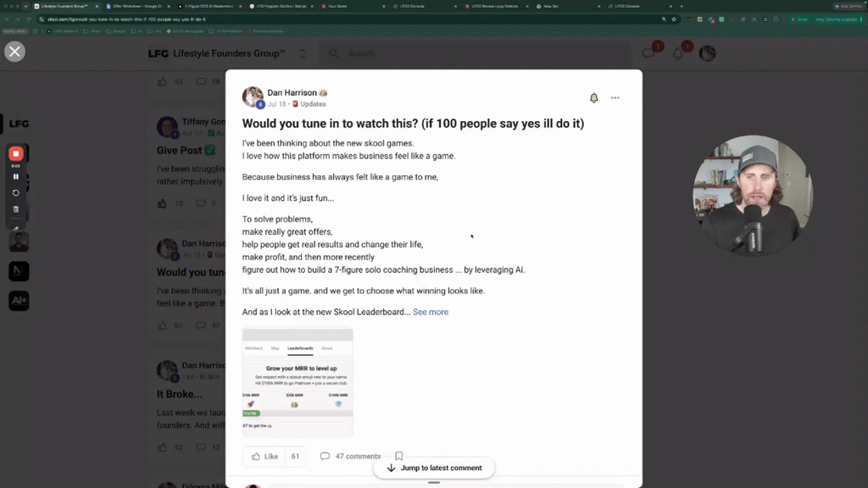The width and height of the screenshot is (868, 488).
Task: Switch to Offer Worksheet Google Docs tab
Action: click(136, 6)
